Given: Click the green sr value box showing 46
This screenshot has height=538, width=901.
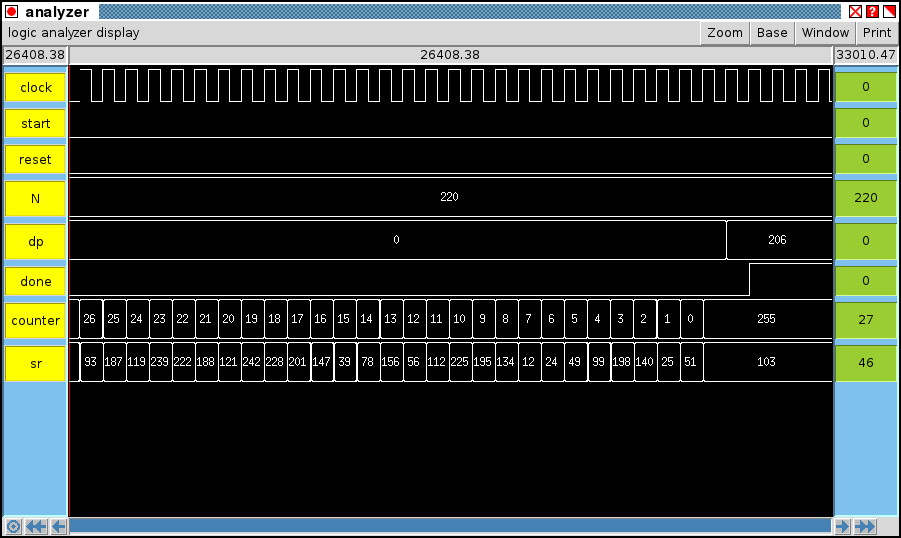Looking at the screenshot, I should (x=865, y=363).
